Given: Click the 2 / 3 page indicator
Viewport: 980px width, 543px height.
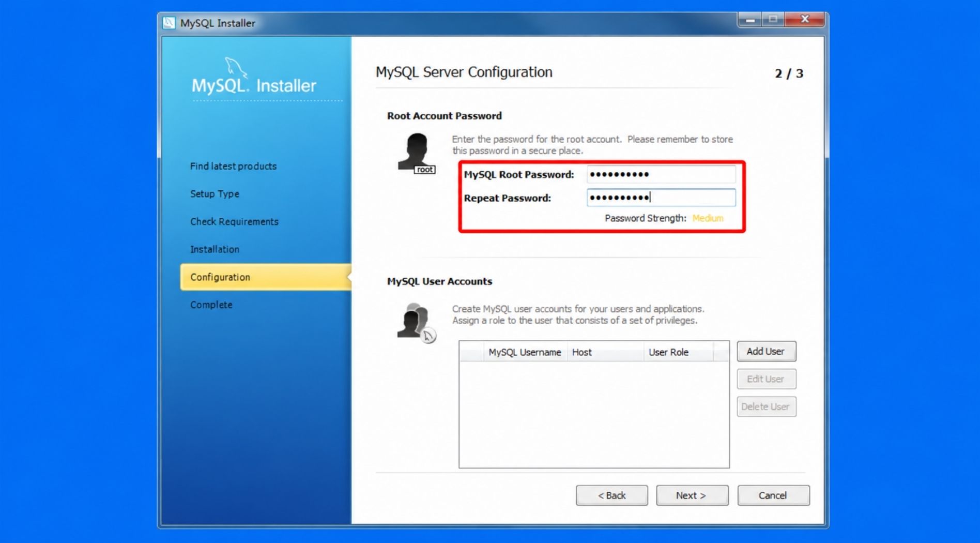Looking at the screenshot, I should tap(789, 73).
